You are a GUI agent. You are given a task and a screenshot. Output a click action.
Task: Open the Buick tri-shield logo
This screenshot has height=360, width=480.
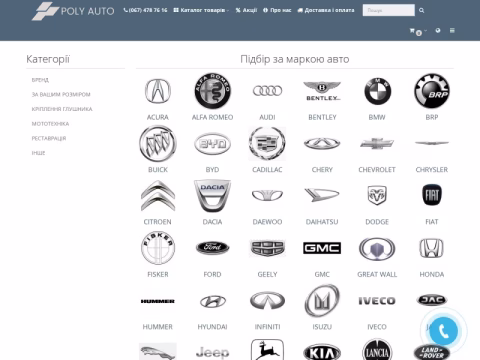click(x=158, y=144)
